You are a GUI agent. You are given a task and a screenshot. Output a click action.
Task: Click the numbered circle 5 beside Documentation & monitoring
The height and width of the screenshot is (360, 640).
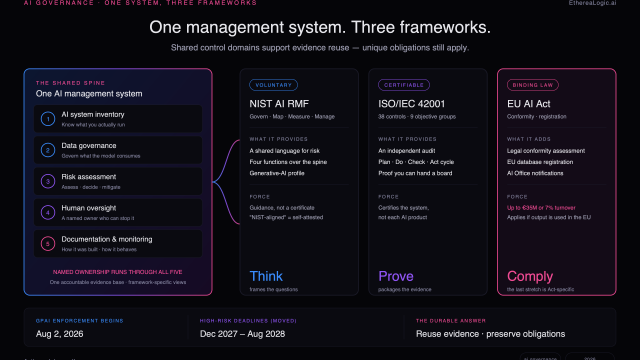coord(48,244)
